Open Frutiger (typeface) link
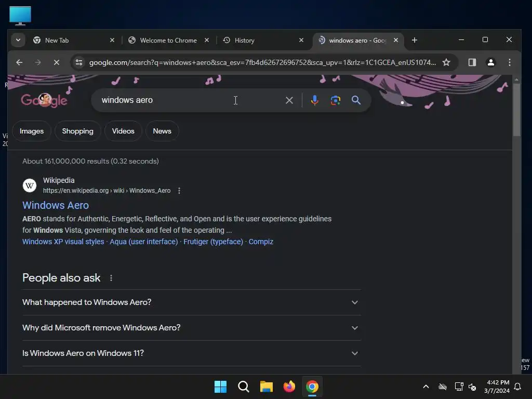The width and height of the screenshot is (532, 399). [x=213, y=242]
